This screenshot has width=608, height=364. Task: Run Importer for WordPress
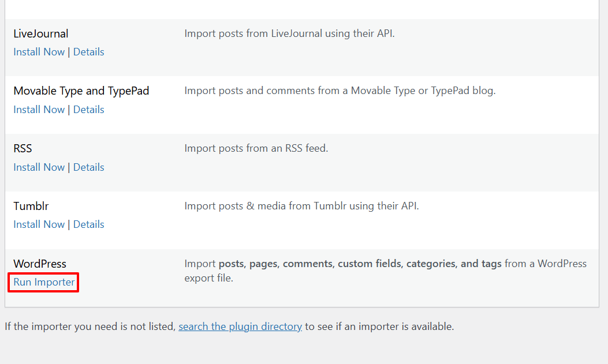tap(44, 282)
